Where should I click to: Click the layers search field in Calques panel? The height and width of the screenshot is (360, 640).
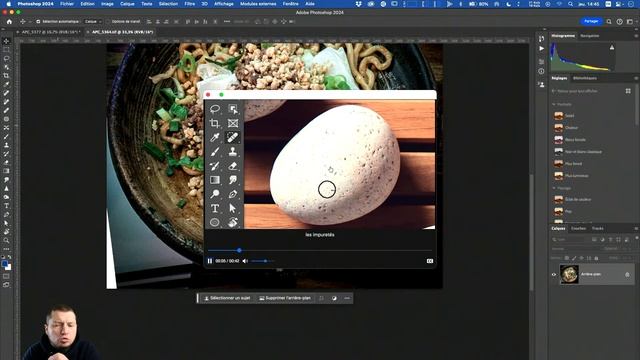click(571, 240)
